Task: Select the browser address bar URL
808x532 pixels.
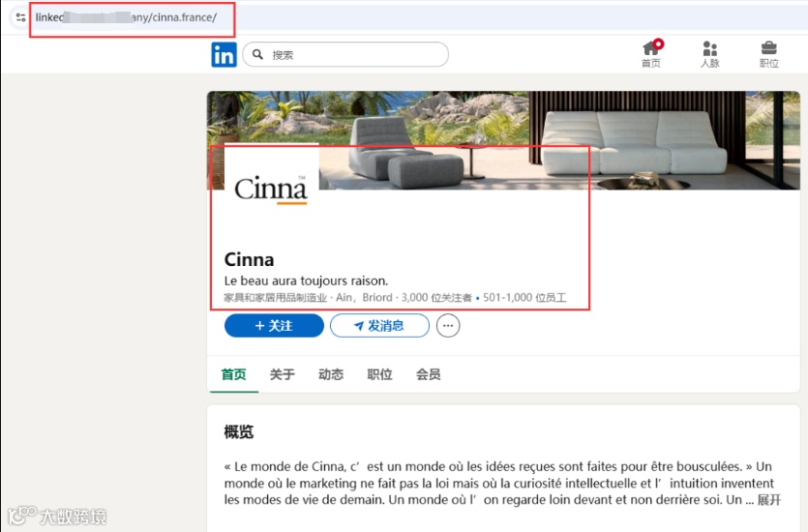Action: tap(126, 17)
